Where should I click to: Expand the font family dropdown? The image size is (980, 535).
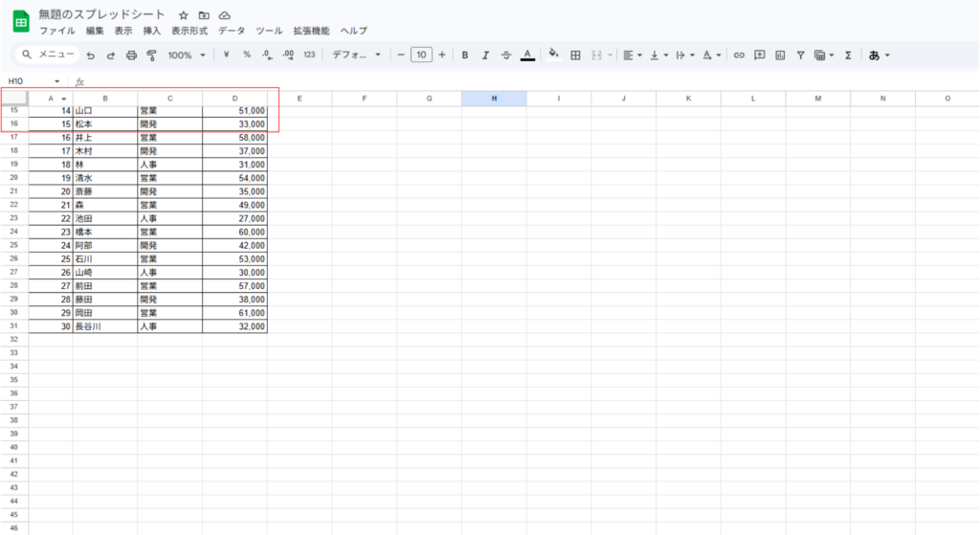click(356, 56)
